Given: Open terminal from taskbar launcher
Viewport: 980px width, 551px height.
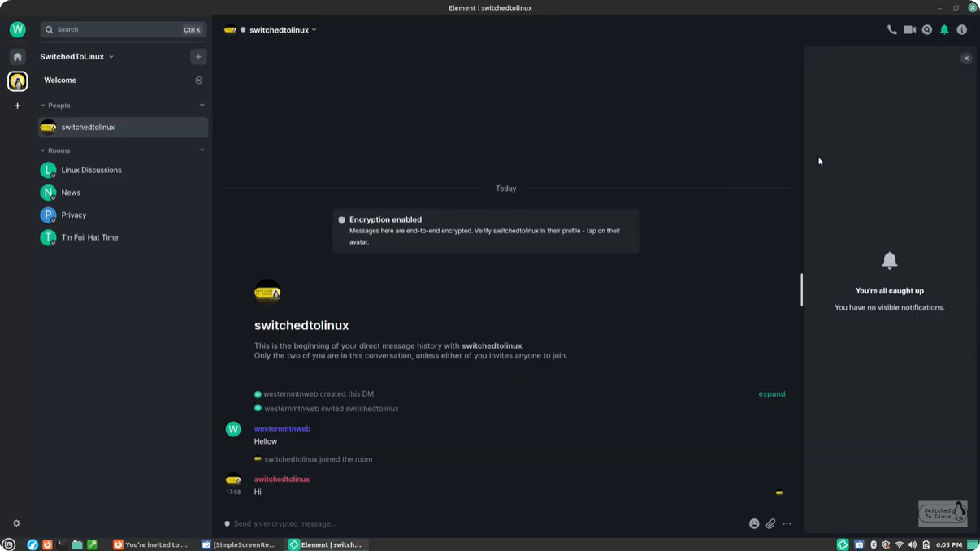Looking at the screenshot, I should click(62, 544).
